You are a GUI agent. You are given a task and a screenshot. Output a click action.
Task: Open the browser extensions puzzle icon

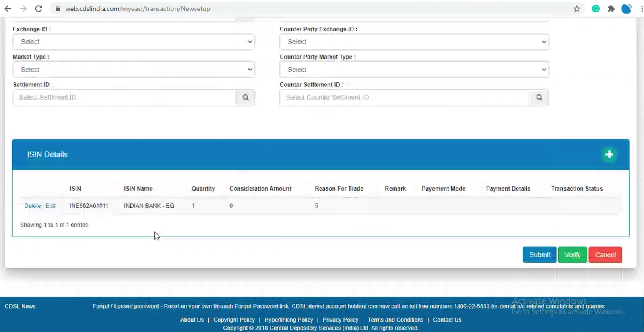coord(611,9)
